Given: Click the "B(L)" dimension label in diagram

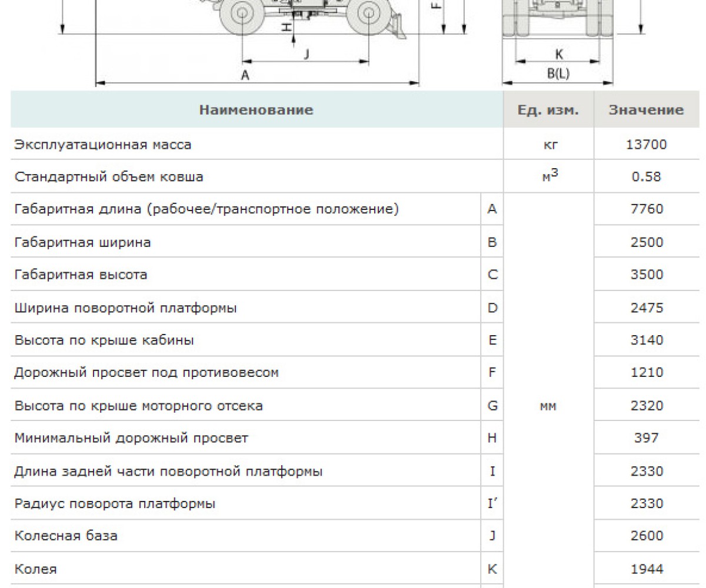Looking at the screenshot, I should (x=558, y=73).
